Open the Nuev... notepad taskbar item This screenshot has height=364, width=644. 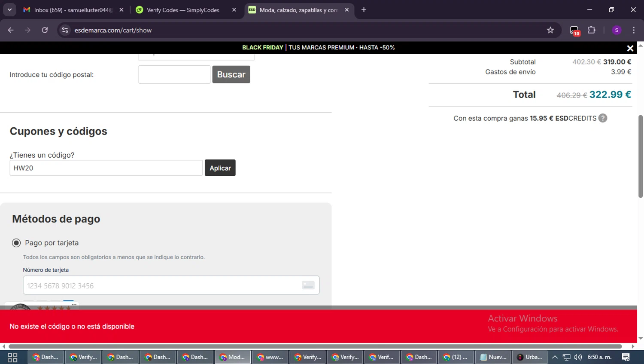tap(493, 357)
